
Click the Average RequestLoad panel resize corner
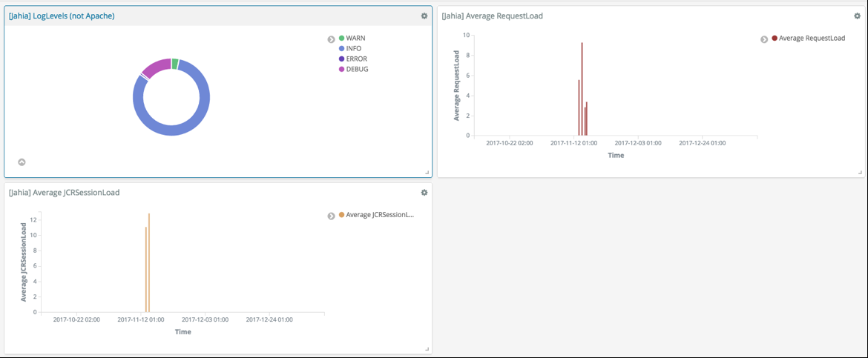coord(860,172)
